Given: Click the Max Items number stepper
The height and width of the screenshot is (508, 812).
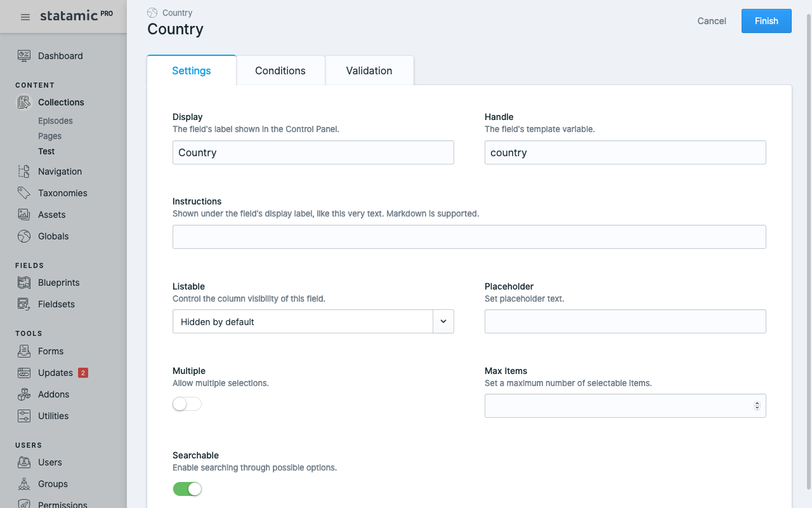Looking at the screenshot, I should click(757, 406).
